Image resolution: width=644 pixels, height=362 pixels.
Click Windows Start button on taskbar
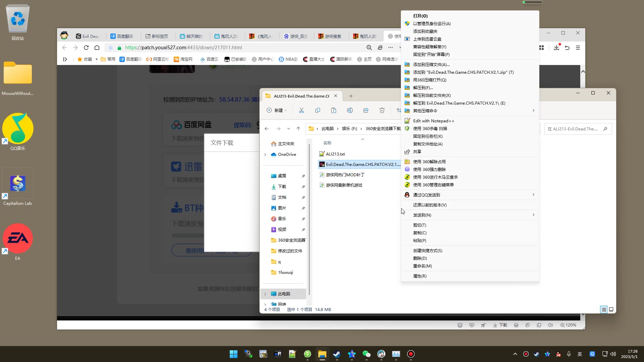233,354
